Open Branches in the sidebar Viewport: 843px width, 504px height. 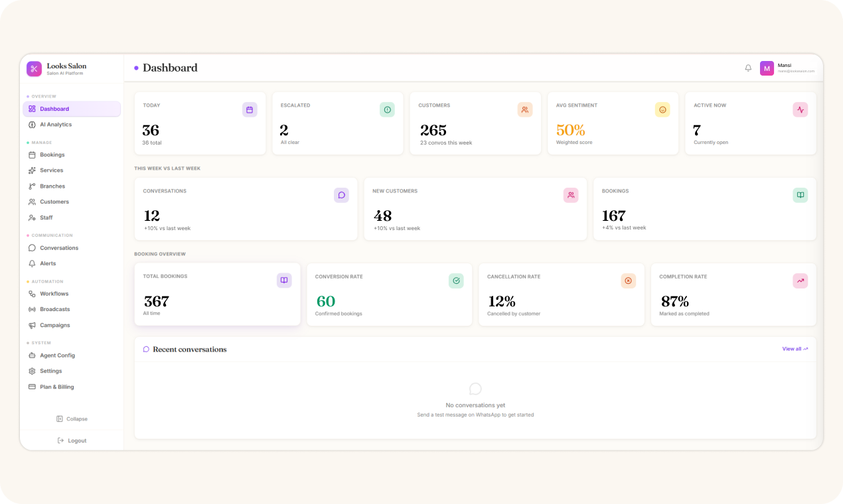click(x=72, y=186)
